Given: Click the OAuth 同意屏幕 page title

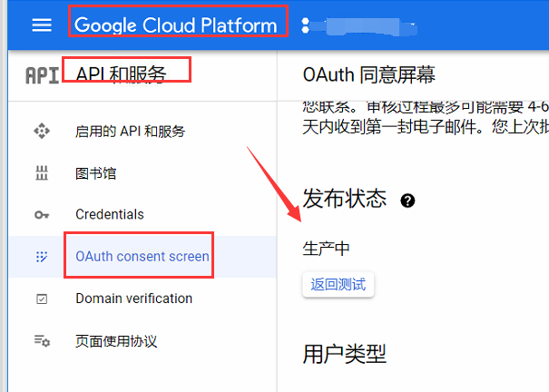Looking at the screenshot, I should 369,75.
